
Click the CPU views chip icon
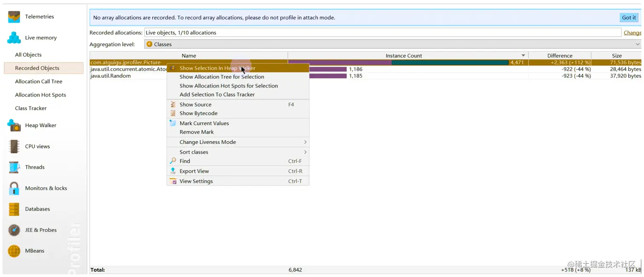14,146
